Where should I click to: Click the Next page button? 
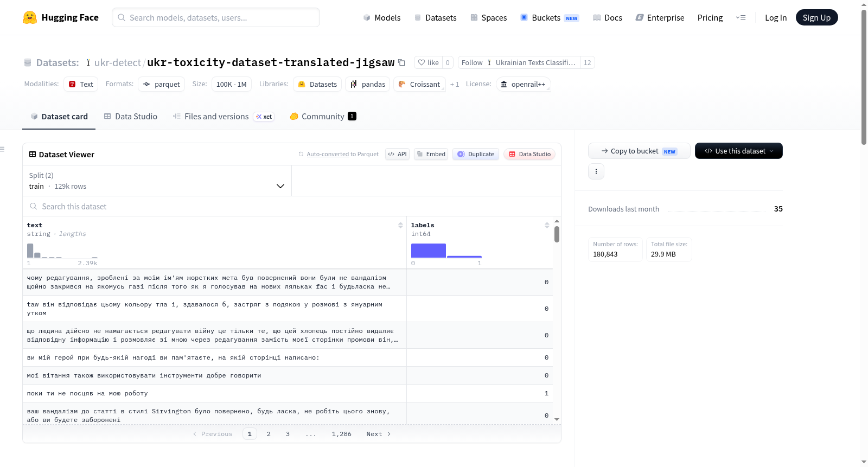378,434
